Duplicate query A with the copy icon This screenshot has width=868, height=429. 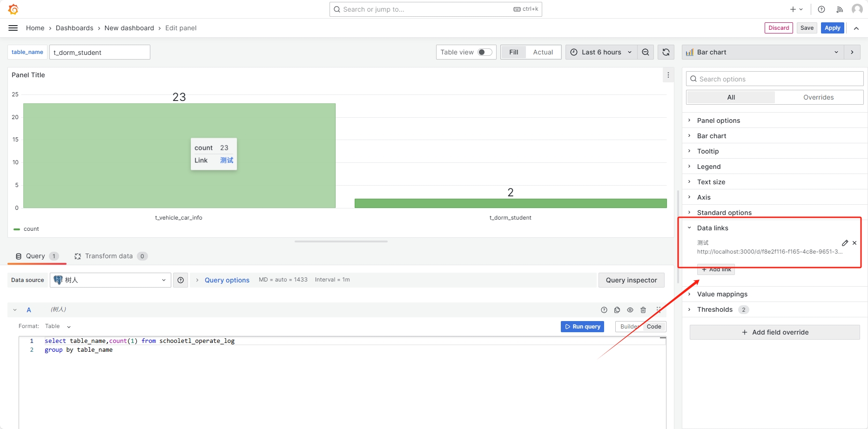point(617,310)
